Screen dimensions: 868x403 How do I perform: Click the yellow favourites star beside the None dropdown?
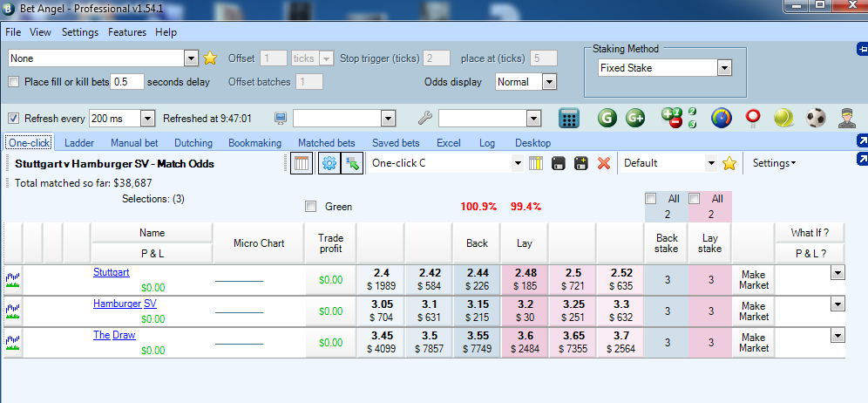tap(209, 58)
